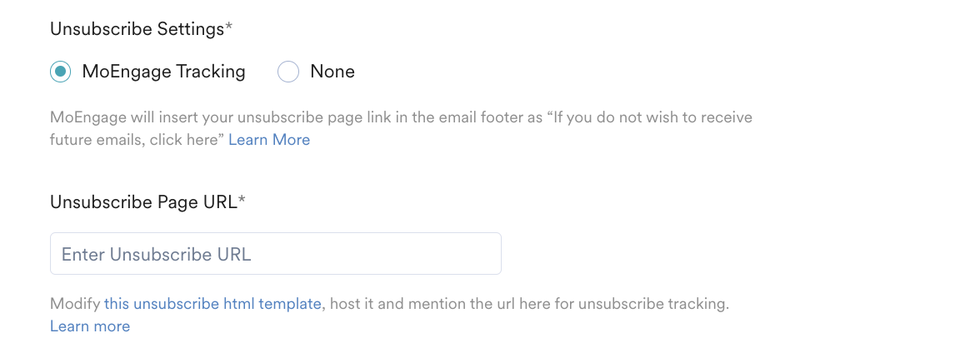Click the 'MoEngage Tracking' option label text
This screenshot has height=353, width=980.
click(163, 72)
